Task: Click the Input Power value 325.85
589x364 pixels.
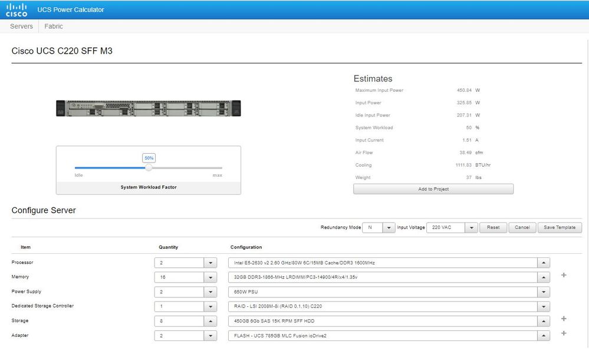Action: point(464,103)
